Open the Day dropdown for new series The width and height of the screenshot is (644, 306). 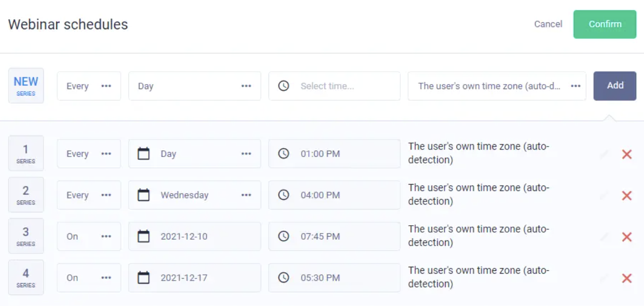pos(194,86)
